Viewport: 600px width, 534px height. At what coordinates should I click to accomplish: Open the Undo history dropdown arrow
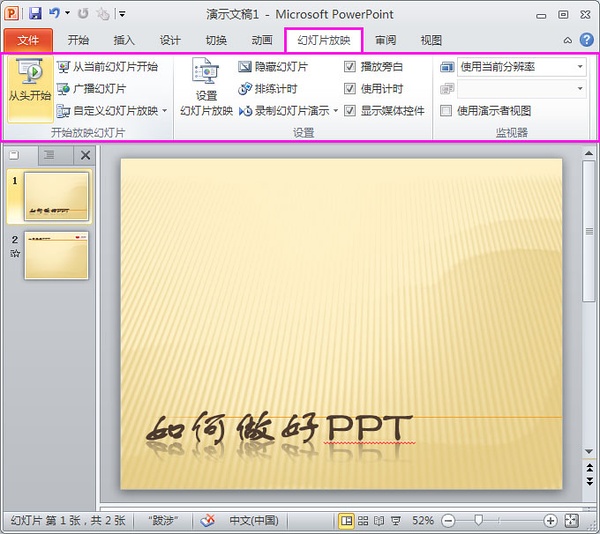pos(67,13)
